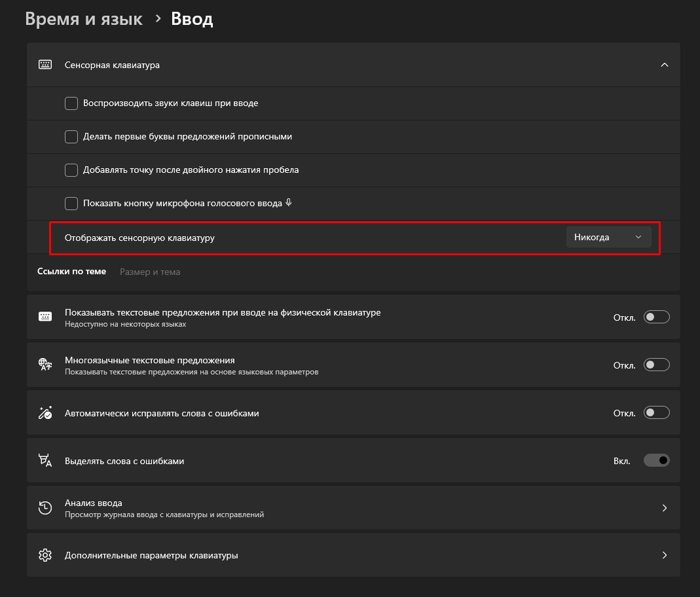Collapse the Сенсорная клавиатура section chevron

[664, 65]
